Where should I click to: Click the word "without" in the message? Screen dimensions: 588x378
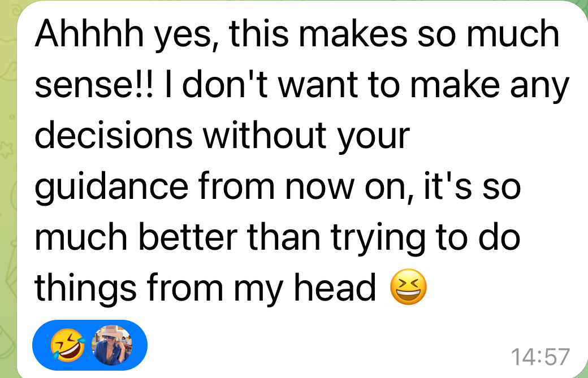coord(265,135)
